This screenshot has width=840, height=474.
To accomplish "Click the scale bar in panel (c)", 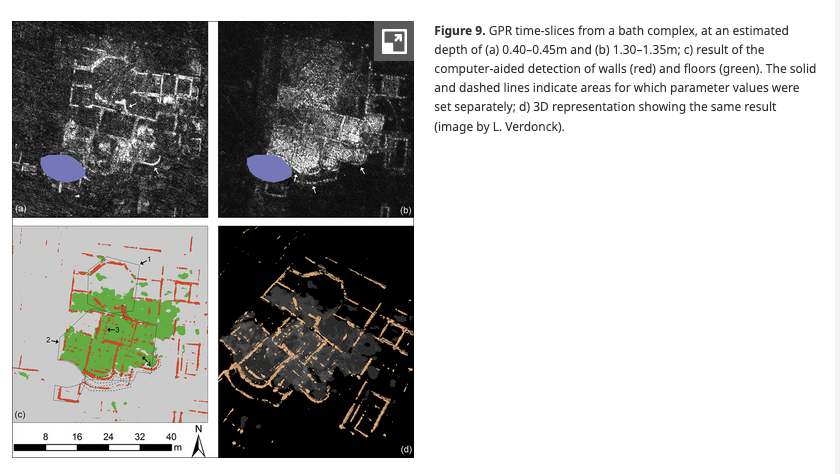I will tap(96, 446).
